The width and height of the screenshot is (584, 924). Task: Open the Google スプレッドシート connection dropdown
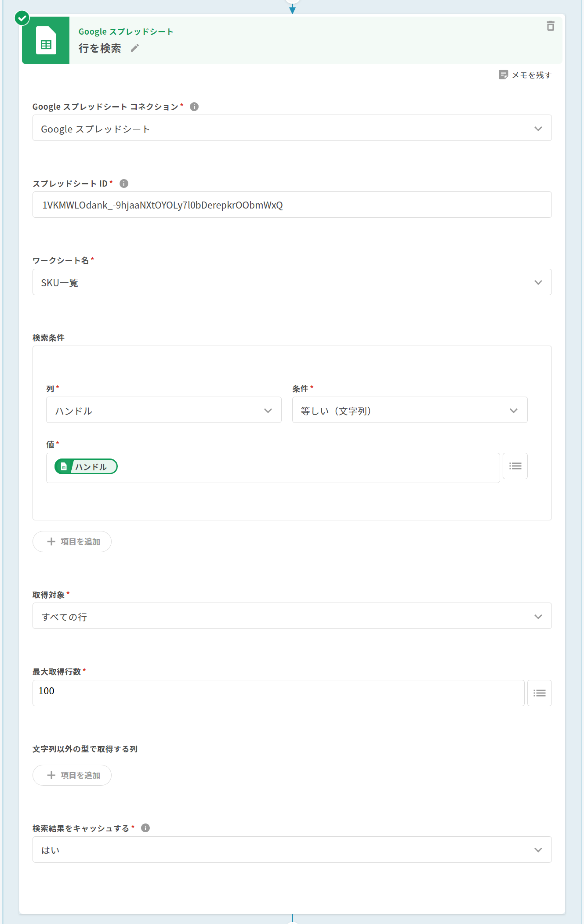[x=292, y=128]
